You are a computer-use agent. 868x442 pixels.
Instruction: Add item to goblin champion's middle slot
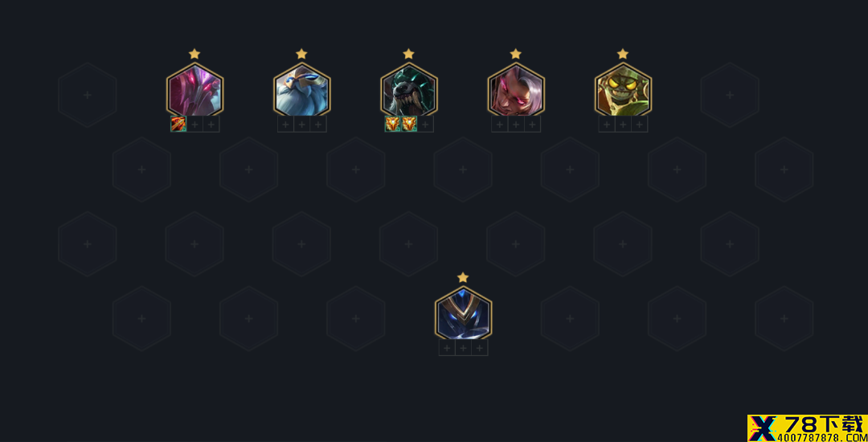pos(624,124)
